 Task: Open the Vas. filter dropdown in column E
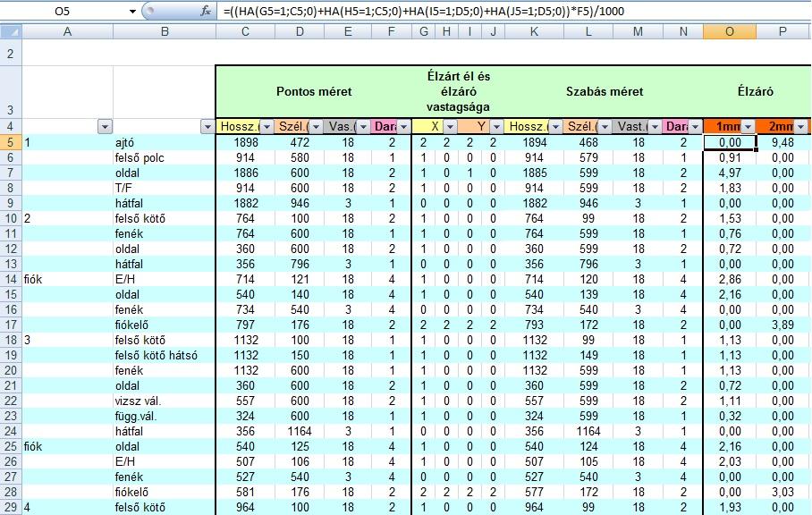click(363, 127)
